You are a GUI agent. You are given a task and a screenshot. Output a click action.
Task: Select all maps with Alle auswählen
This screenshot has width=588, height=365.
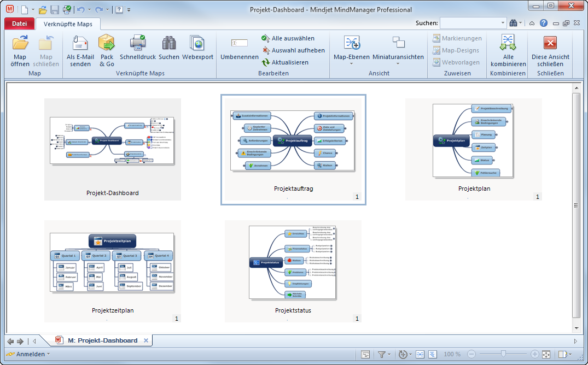[288, 38]
